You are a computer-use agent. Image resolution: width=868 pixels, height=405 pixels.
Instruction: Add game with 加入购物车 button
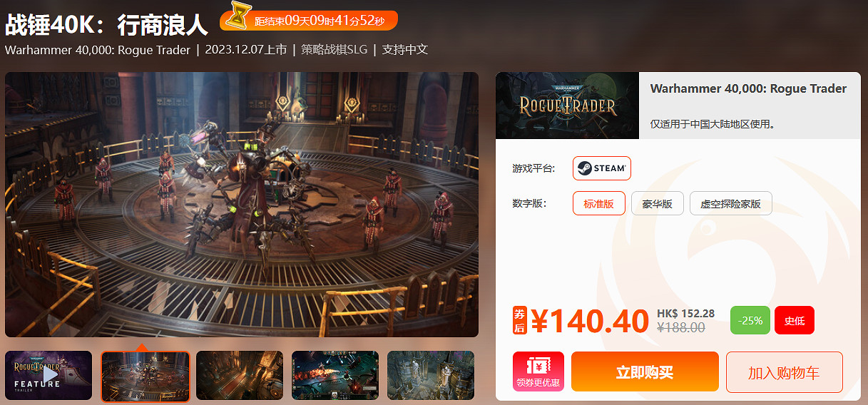pos(785,371)
